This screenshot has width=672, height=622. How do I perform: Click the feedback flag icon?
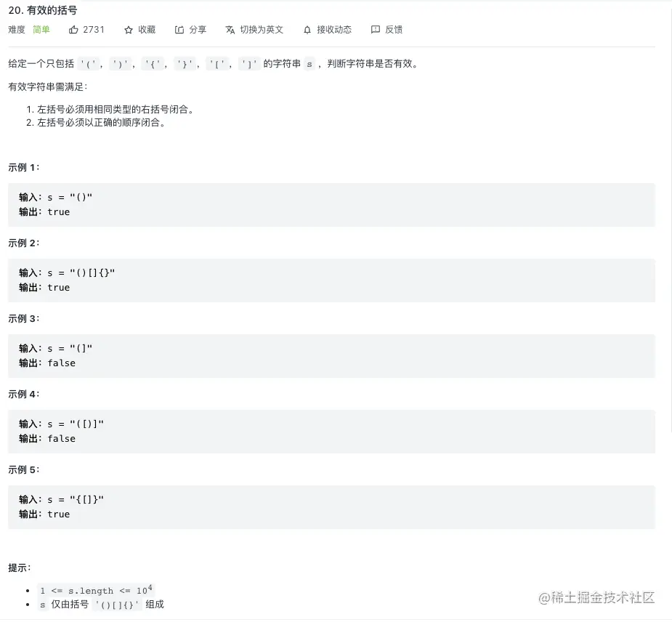(x=376, y=30)
